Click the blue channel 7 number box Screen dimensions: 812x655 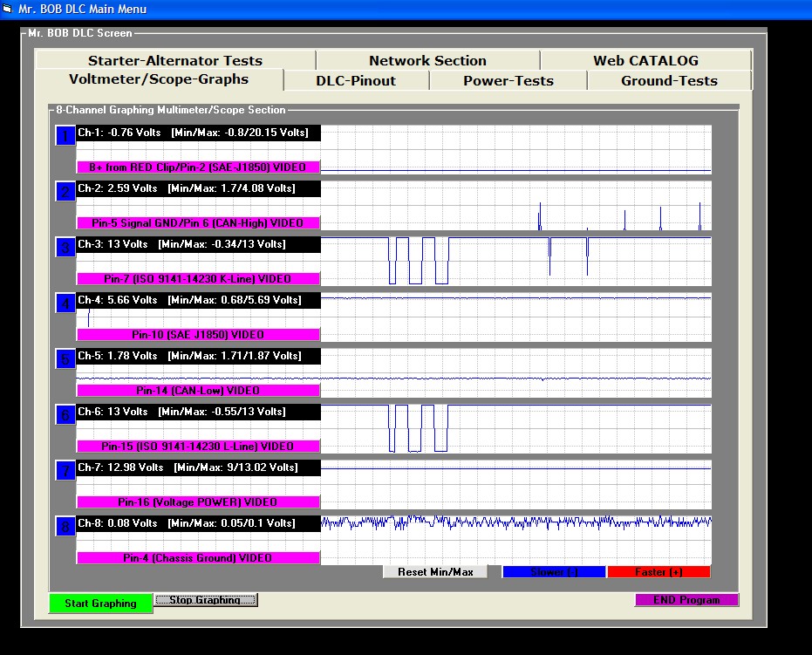coord(65,471)
